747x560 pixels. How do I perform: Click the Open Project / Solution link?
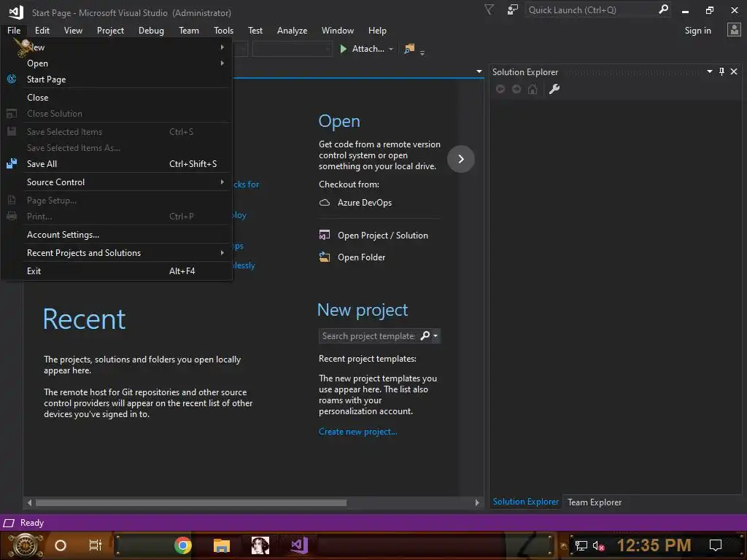(x=382, y=236)
